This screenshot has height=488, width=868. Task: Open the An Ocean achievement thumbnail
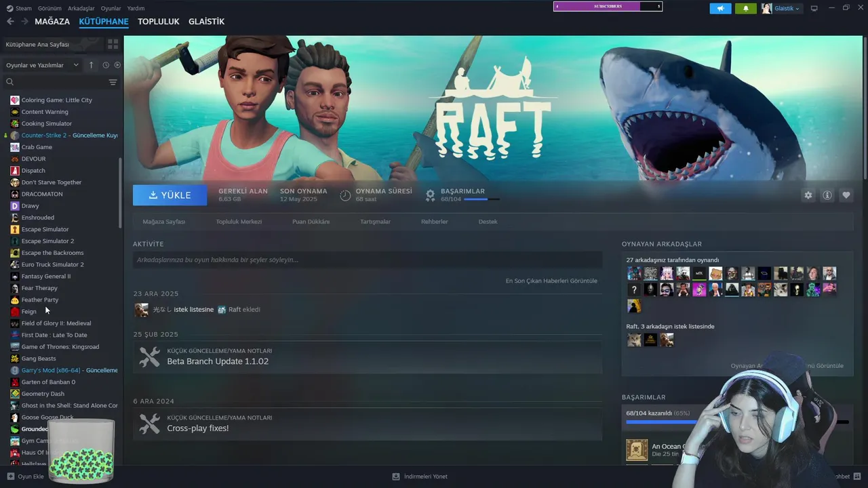637,450
